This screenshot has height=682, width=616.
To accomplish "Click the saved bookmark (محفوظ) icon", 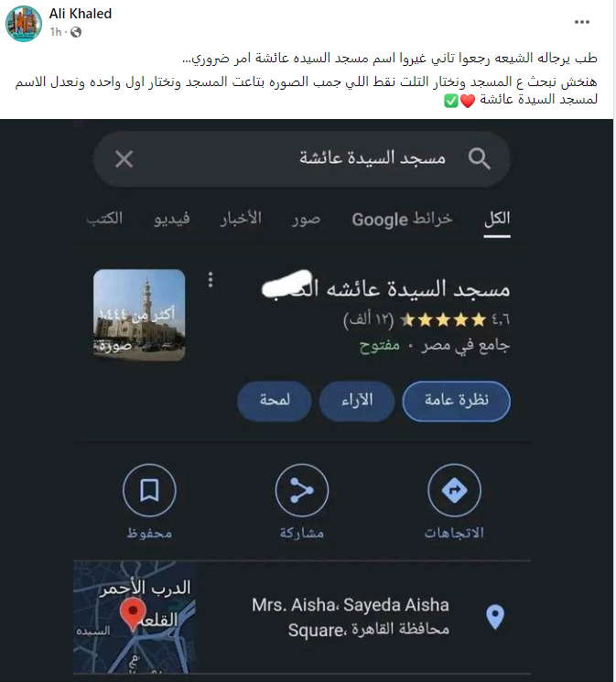I will pyautogui.click(x=149, y=490).
